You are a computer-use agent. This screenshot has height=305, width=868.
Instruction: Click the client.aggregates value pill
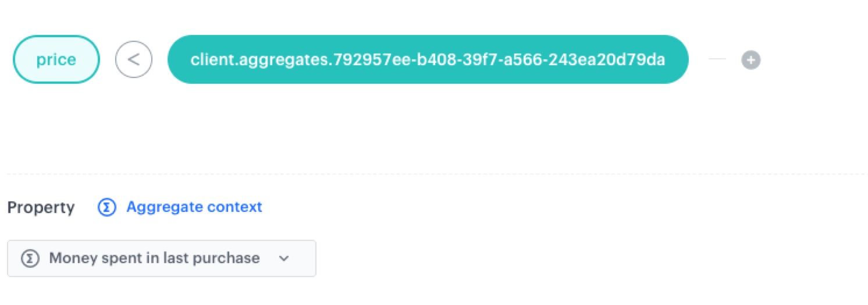tap(428, 59)
